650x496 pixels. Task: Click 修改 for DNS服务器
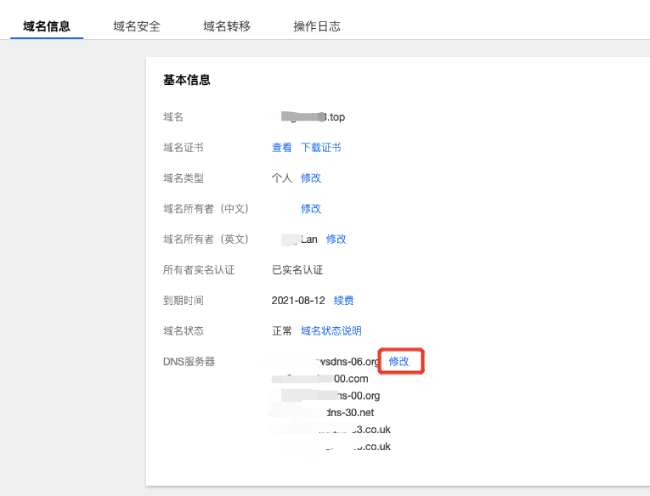click(x=399, y=361)
